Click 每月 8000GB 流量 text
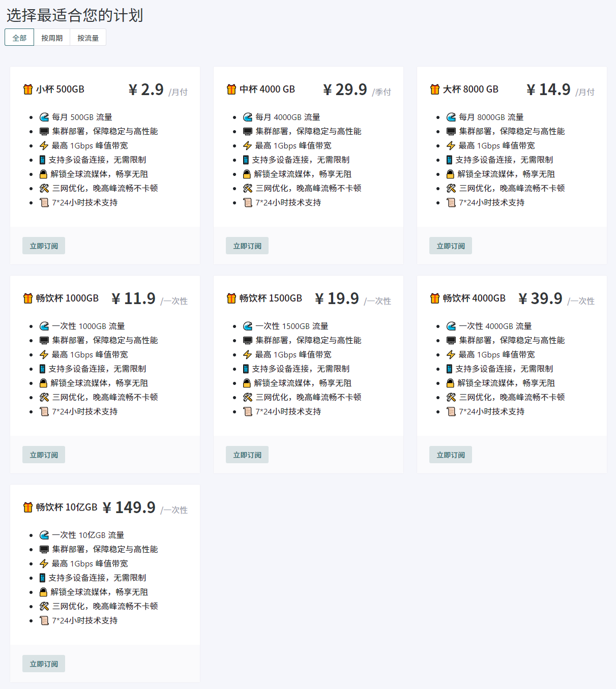 491,117
